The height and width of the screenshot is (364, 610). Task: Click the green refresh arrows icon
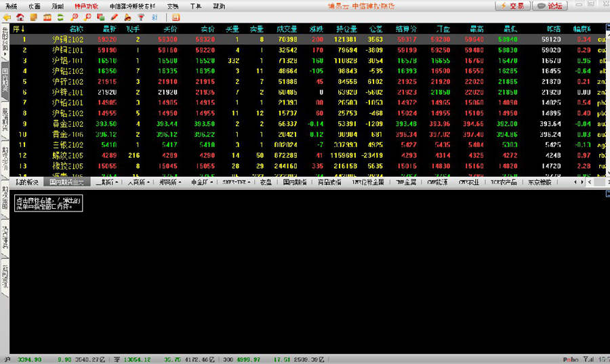click(60, 17)
